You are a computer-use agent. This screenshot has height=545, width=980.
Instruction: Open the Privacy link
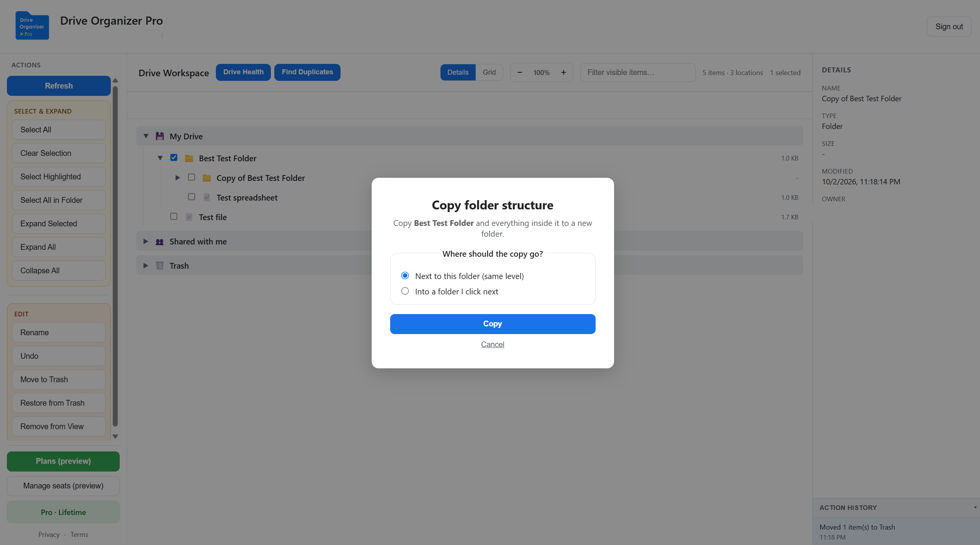click(49, 535)
